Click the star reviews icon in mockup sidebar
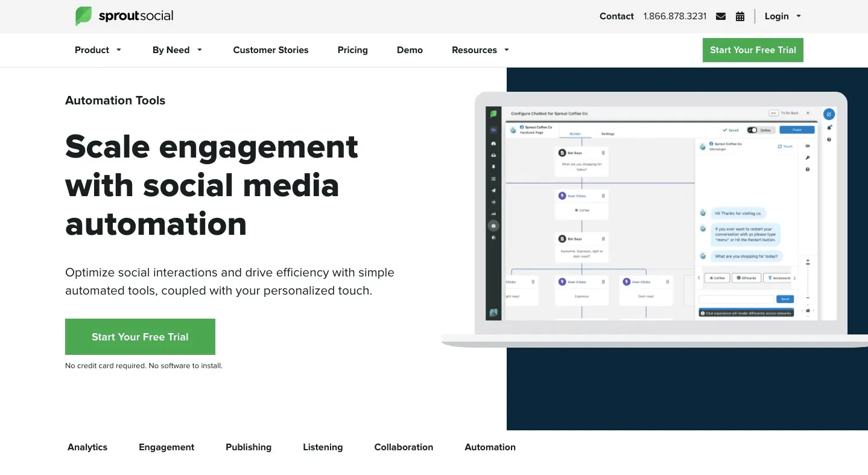This screenshot has width=868, height=475. coord(493,238)
